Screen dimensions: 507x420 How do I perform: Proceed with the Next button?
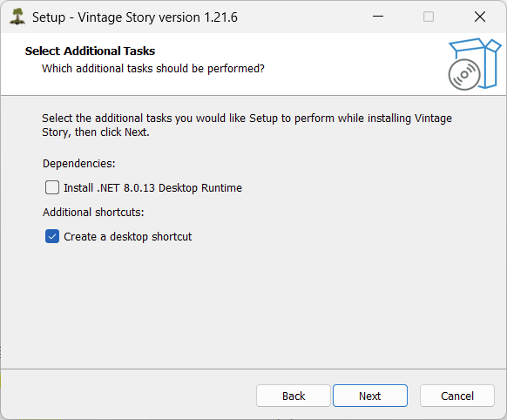[370, 396]
